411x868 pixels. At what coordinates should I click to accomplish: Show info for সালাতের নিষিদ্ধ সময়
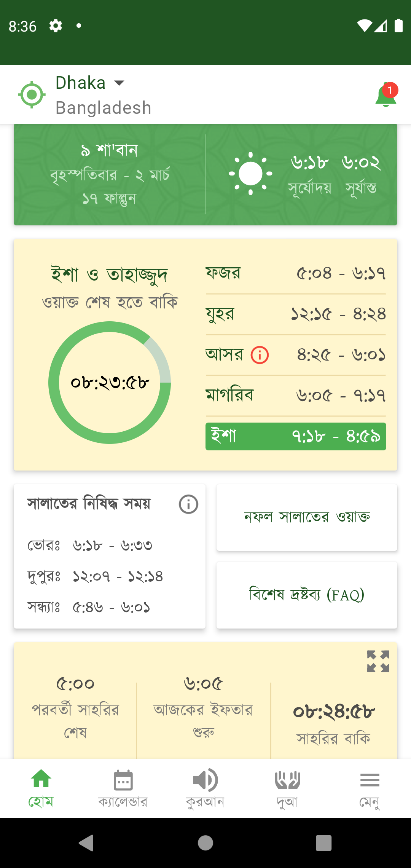[x=188, y=504]
